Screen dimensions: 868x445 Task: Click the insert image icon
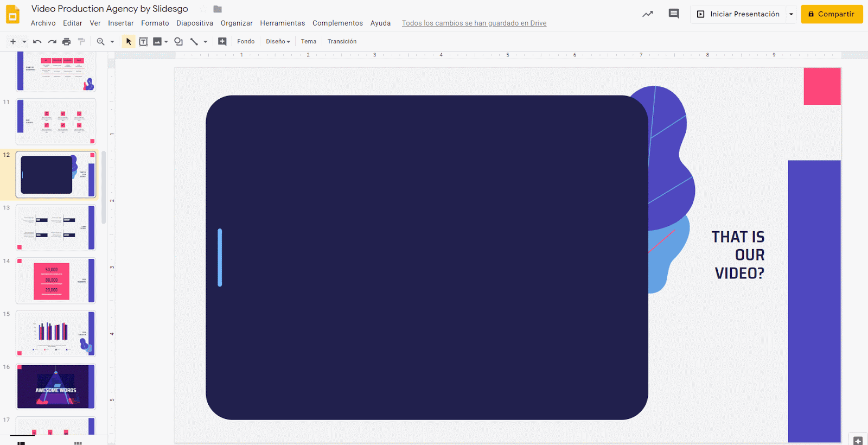click(x=157, y=41)
